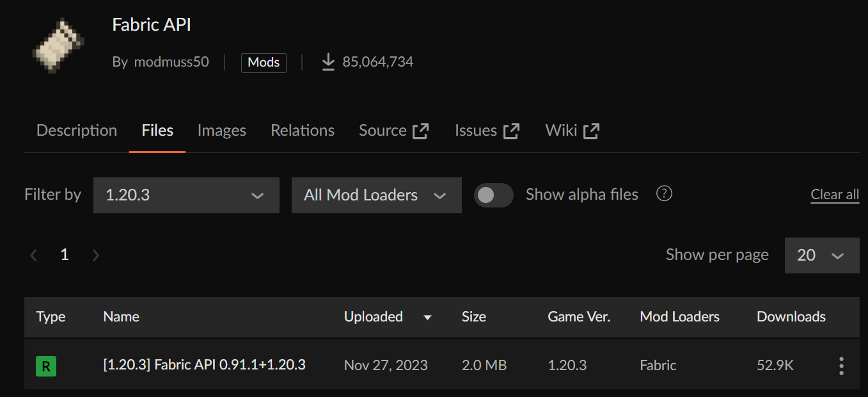This screenshot has width=868, height=397.
Task: Open the three-dot menu for Fabric API 0.91.1
Action: 840,366
